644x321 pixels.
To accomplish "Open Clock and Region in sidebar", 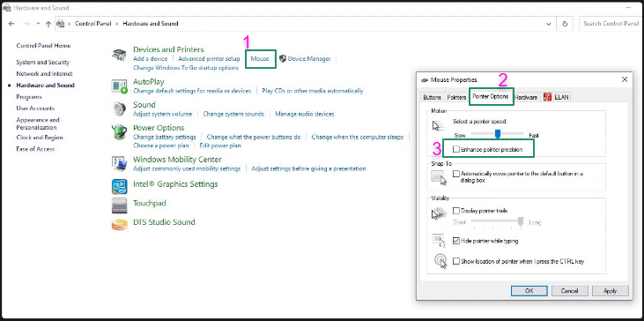I will coord(40,138).
